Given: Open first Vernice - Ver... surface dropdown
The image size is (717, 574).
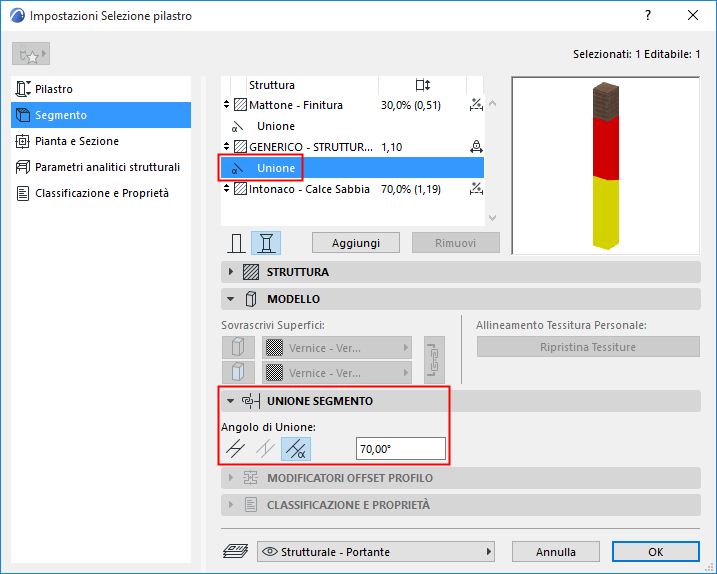Looking at the screenshot, I should tap(337, 348).
